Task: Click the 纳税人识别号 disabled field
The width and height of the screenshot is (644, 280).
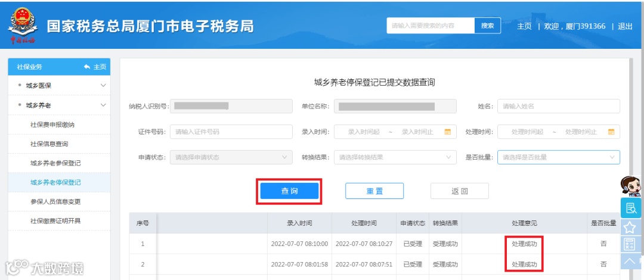Action: pyautogui.click(x=231, y=106)
